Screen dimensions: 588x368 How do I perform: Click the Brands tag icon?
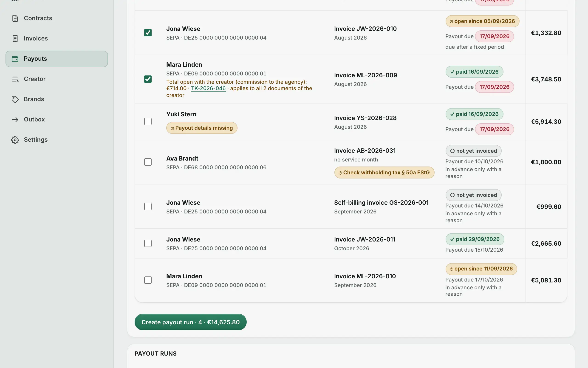click(x=15, y=99)
